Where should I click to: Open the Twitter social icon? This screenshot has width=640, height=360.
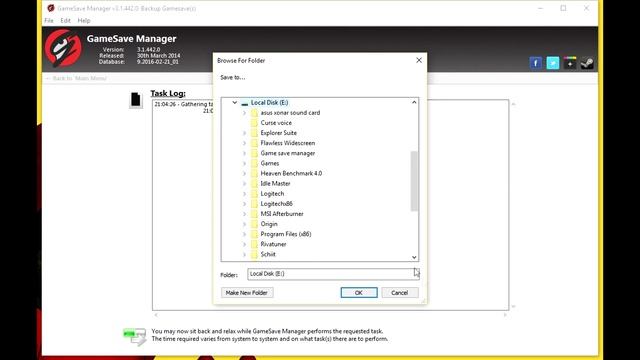pyautogui.click(x=553, y=63)
